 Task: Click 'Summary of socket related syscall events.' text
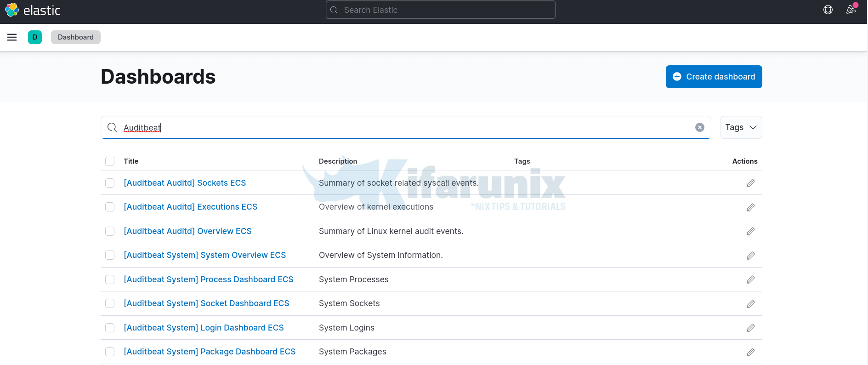(x=398, y=183)
